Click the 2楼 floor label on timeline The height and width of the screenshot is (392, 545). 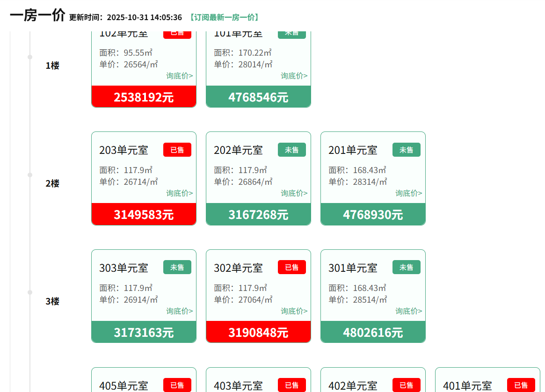[52, 183]
